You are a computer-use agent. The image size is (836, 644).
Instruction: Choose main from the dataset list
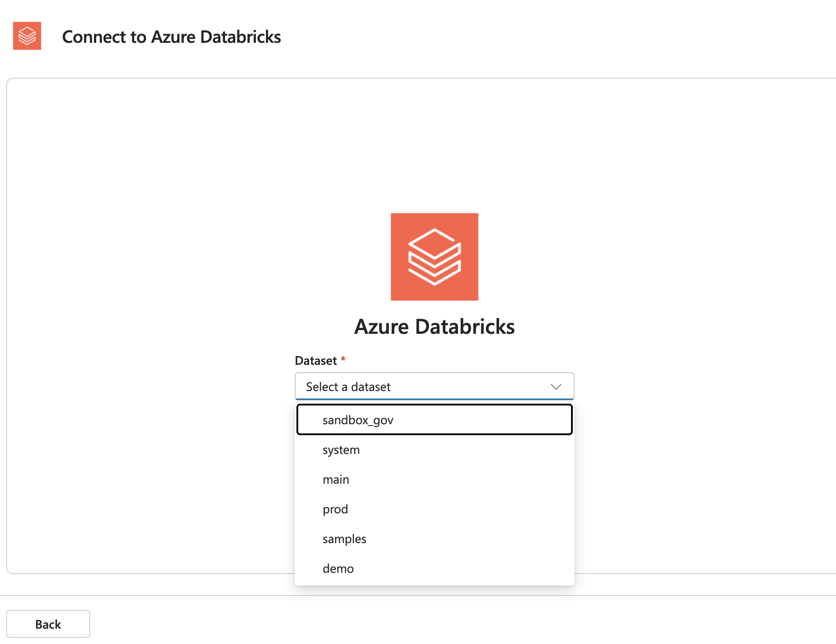coord(434,479)
